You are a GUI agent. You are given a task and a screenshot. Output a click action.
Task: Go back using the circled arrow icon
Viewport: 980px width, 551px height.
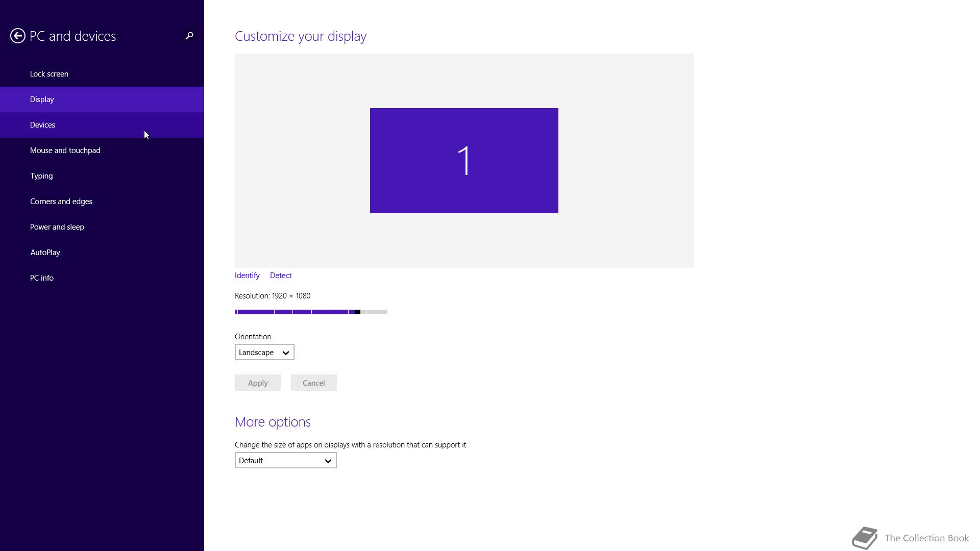click(18, 36)
